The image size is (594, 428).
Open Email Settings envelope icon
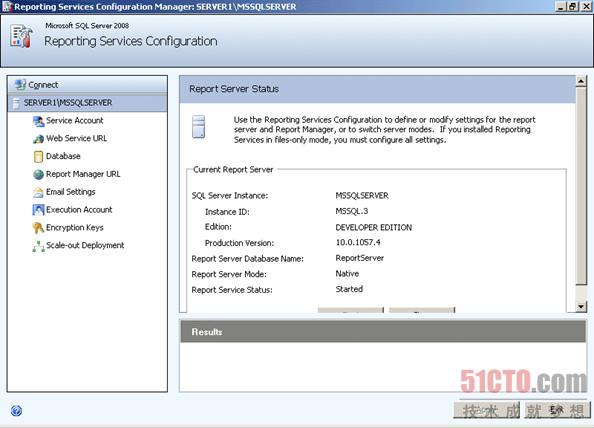tap(38, 192)
